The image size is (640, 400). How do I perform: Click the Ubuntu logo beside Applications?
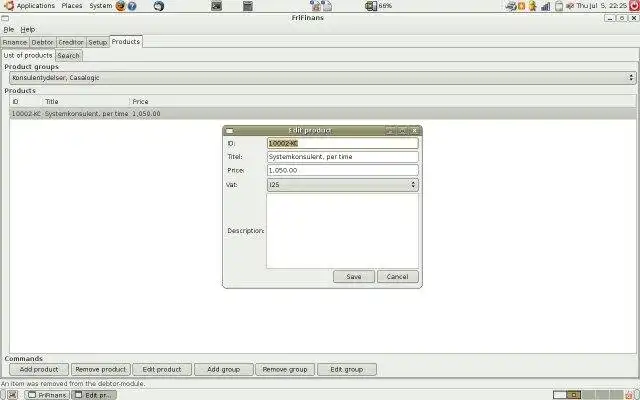point(9,6)
